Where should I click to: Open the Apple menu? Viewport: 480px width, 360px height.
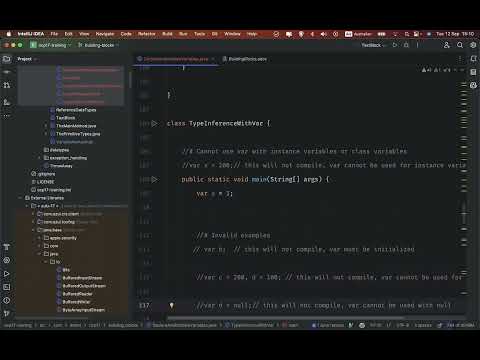pos(9,34)
